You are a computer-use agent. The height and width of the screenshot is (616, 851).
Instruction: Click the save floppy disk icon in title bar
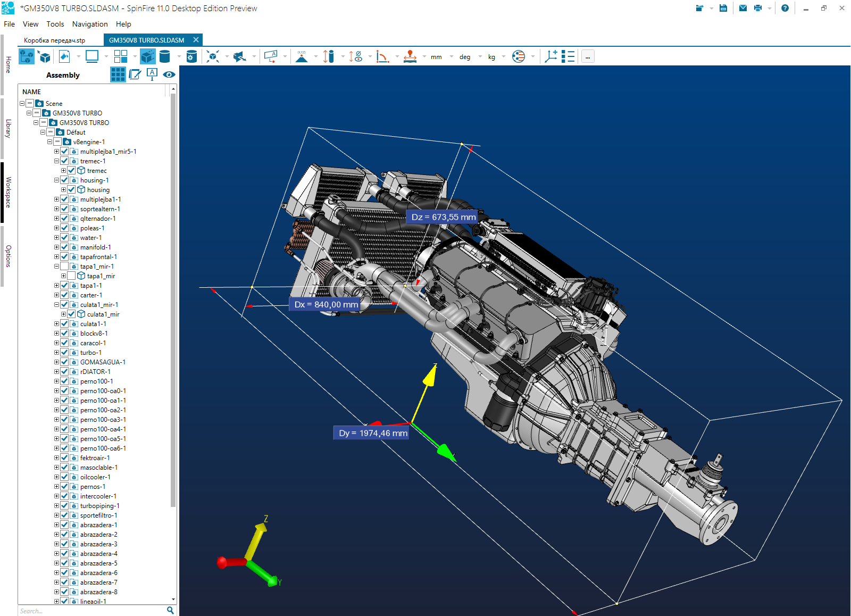[x=723, y=8]
